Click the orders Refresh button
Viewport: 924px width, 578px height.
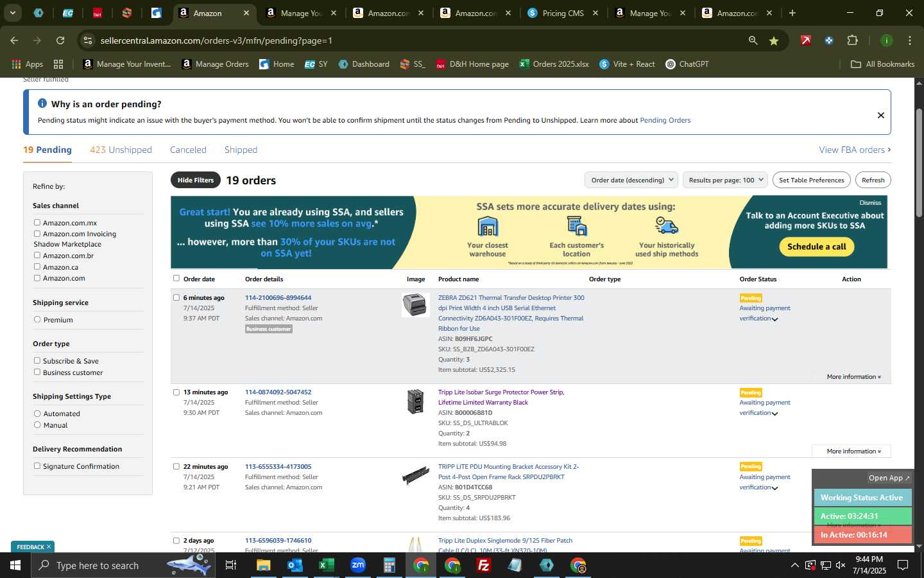pos(873,180)
